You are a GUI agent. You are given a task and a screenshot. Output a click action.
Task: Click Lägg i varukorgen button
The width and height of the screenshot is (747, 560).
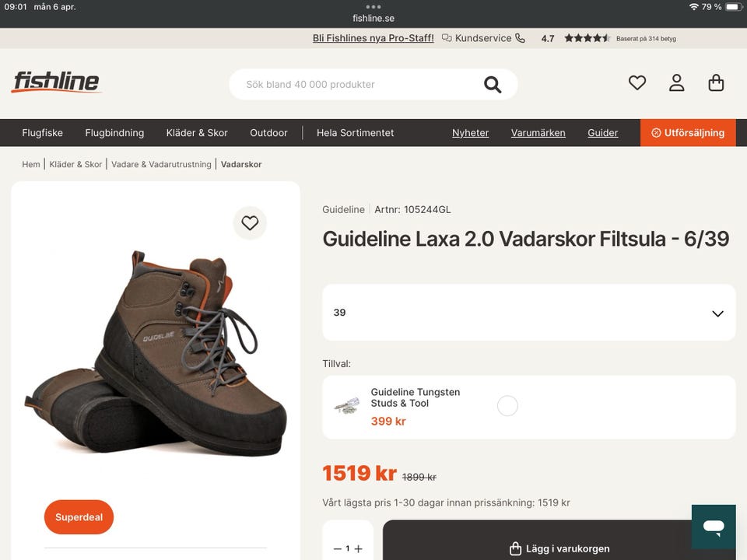pyautogui.click(x=559, y=548)
